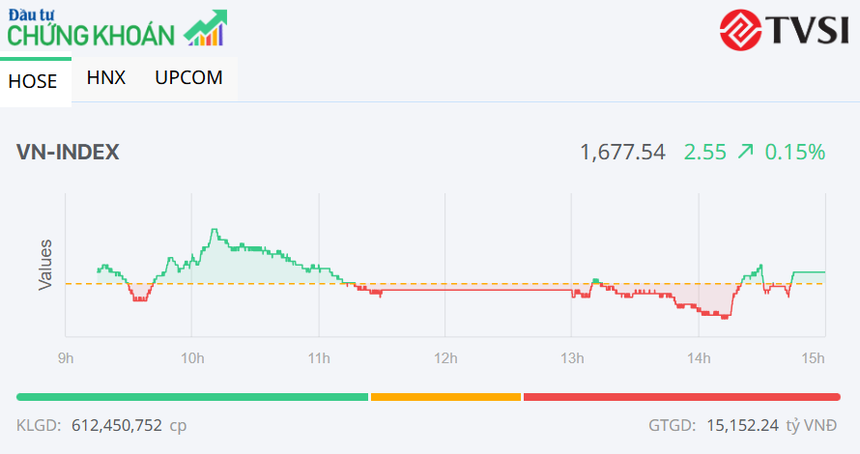Click the TVSI red diamond logo icon

[743, 28]
